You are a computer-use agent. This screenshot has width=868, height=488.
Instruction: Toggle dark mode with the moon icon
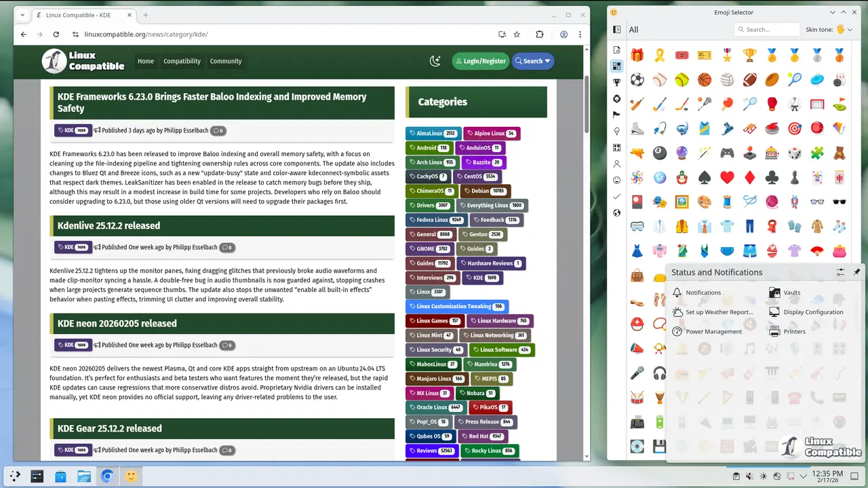pyautogui.click(x=435, y=61)
